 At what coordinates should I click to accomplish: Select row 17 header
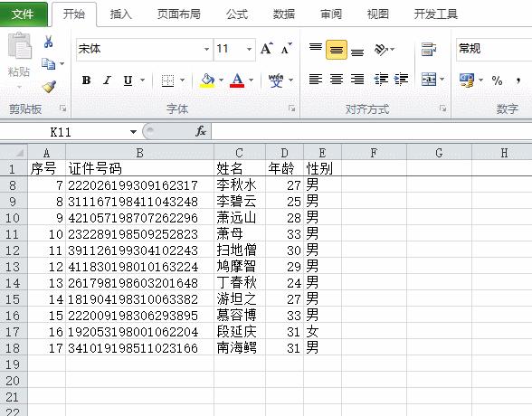[x=13, y=332]
